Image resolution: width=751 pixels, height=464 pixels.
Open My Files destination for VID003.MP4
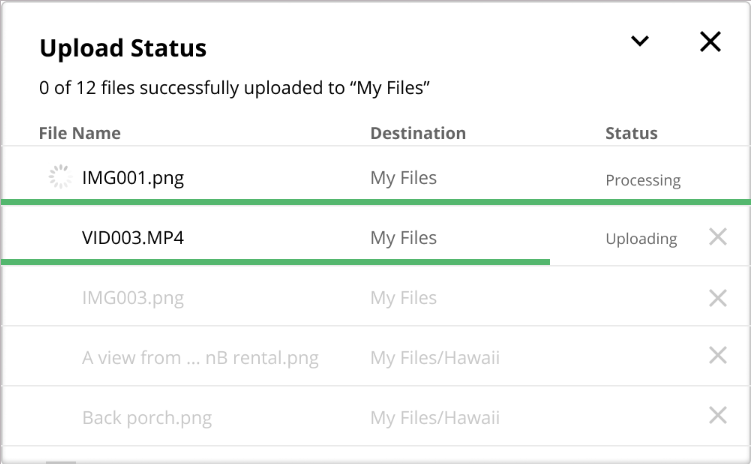[x=404, y=238]
